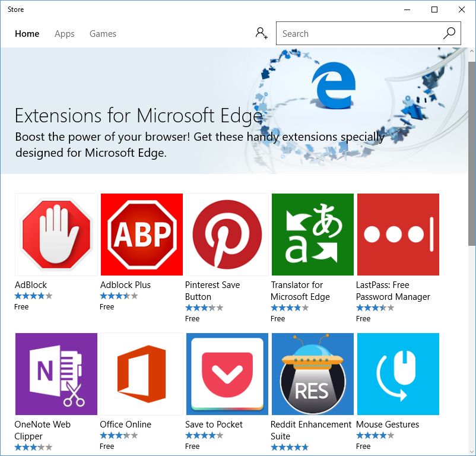
Task: Click the Adblock Plus title text
Action: (x=125, y=285)
